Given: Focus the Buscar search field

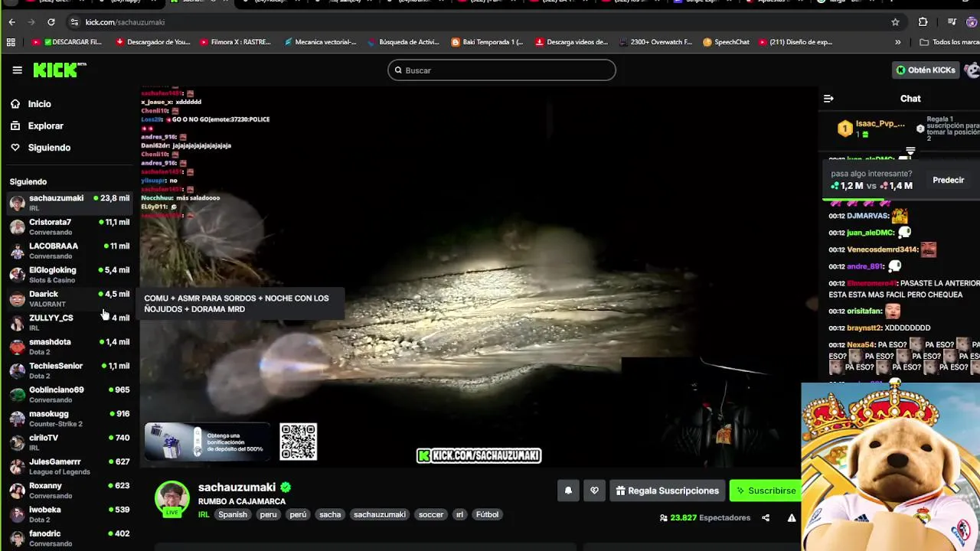Looking at the screenshot, I should 501,70.
